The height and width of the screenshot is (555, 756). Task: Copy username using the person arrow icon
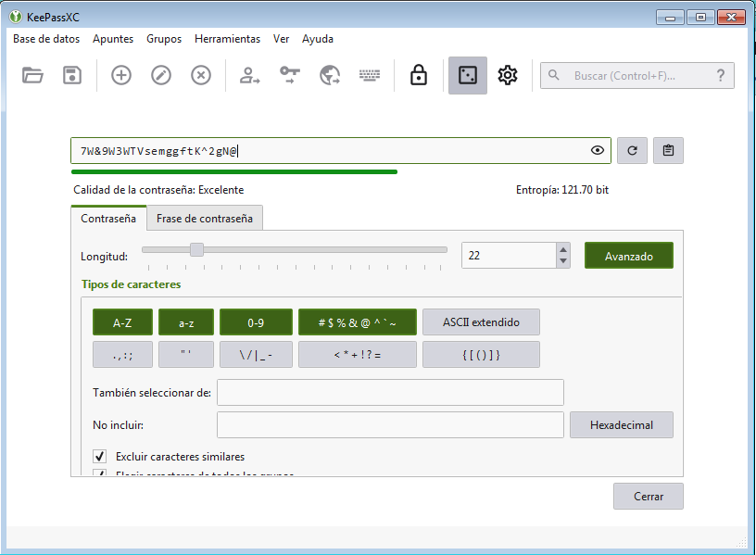pos(250,75)
